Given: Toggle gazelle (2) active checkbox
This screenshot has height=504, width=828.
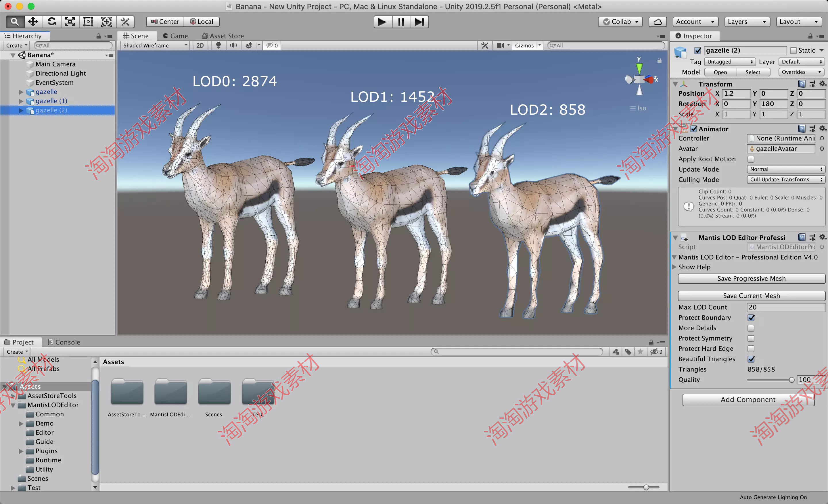Looking at the screenshot, I should pos(697,50).
